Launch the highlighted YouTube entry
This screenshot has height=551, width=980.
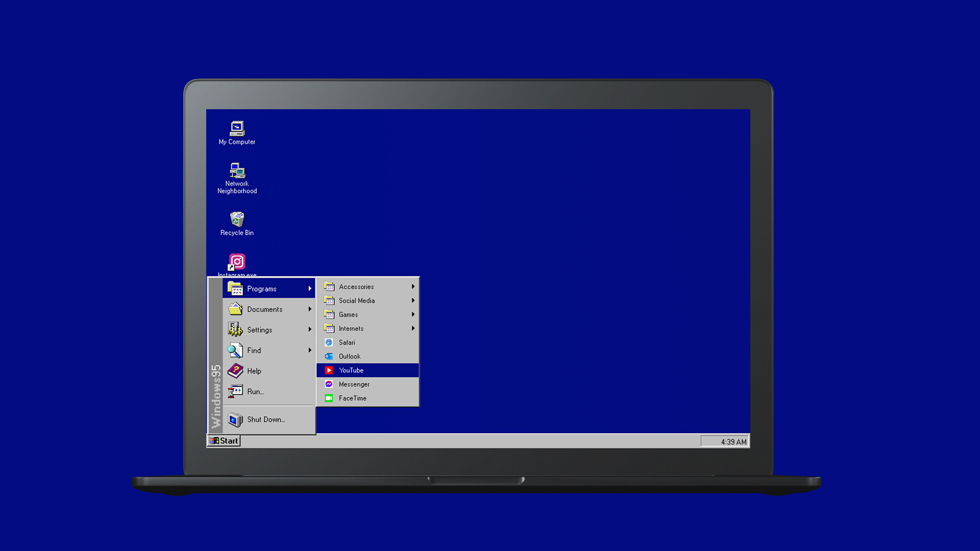click(367, 370)
